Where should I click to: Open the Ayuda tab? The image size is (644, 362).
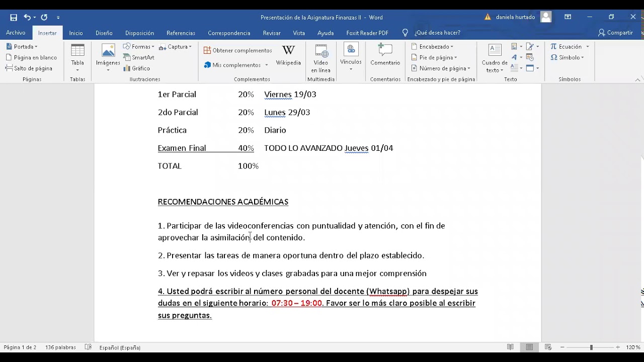[x=326, y=33]
